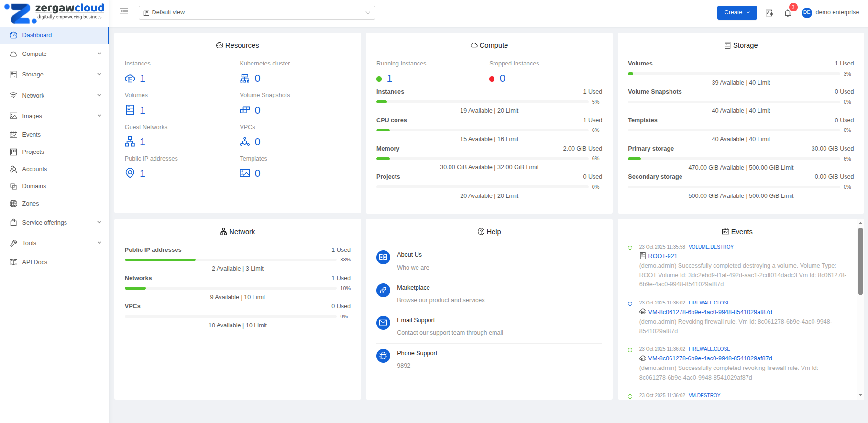The height and width of the screenshot is (423, 868).
Task: Open Projects from the sidebar
Action: pos(55,152)
